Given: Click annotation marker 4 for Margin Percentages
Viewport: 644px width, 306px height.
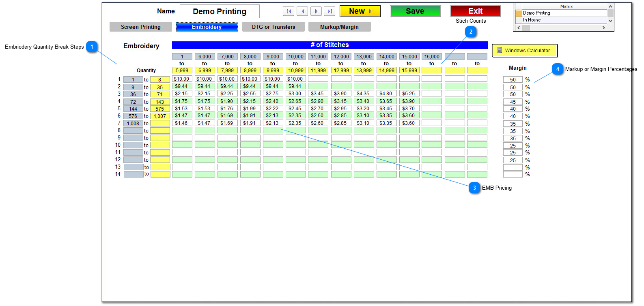Looking at the screenshot, I should coord(558,69).
